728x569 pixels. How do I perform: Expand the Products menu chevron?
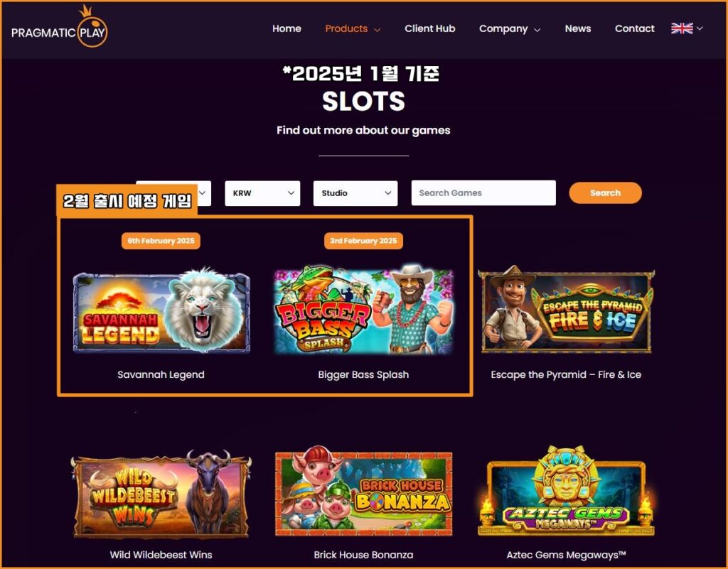click(378, 30)
